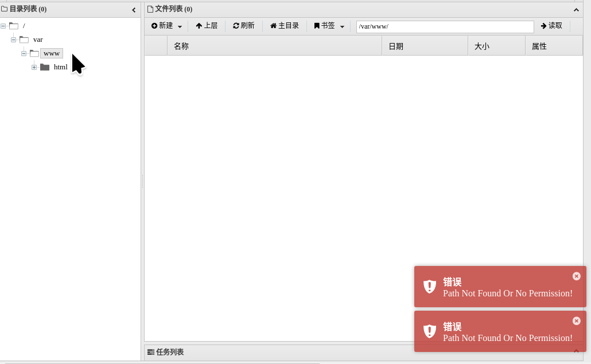This screenshot has width=591, height=364.
Task: Click the 读取 arrow icon
Action: click(x=542, y=26)
